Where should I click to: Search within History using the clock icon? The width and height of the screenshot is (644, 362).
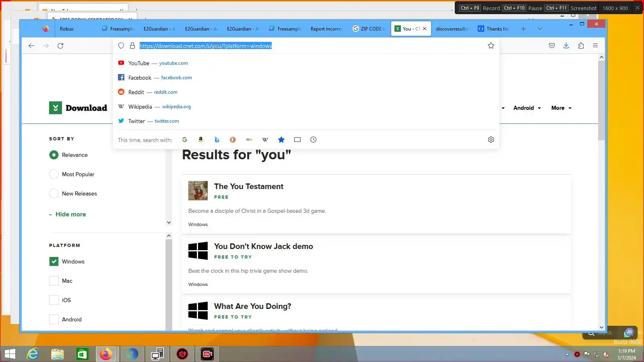[314, 140]
